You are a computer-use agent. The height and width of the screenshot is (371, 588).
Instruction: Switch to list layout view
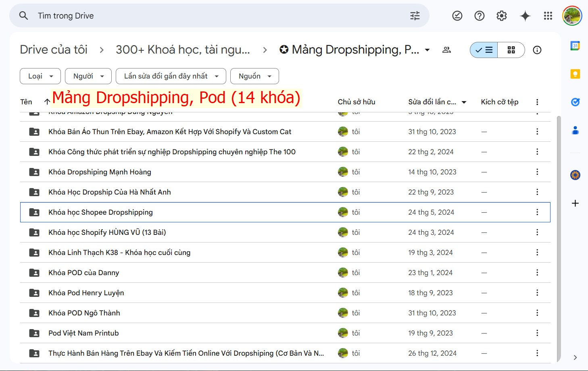tap(484, 50)
